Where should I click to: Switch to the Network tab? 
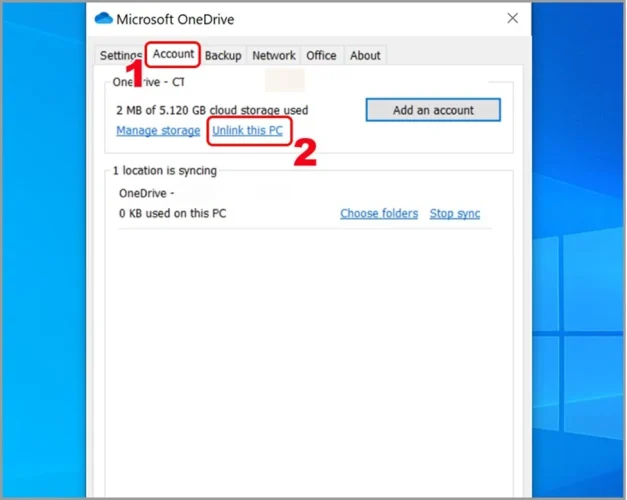[274, 55]
